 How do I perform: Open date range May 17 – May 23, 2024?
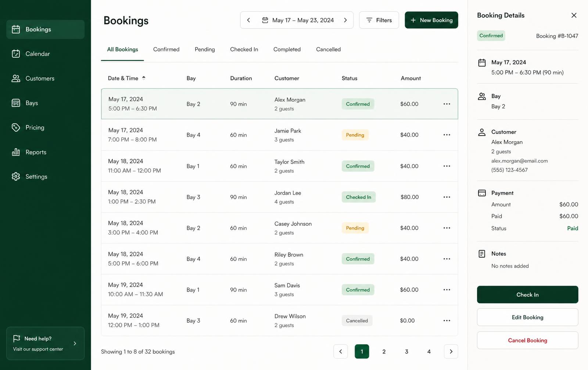pyautogui.click(x=297, y=20)
